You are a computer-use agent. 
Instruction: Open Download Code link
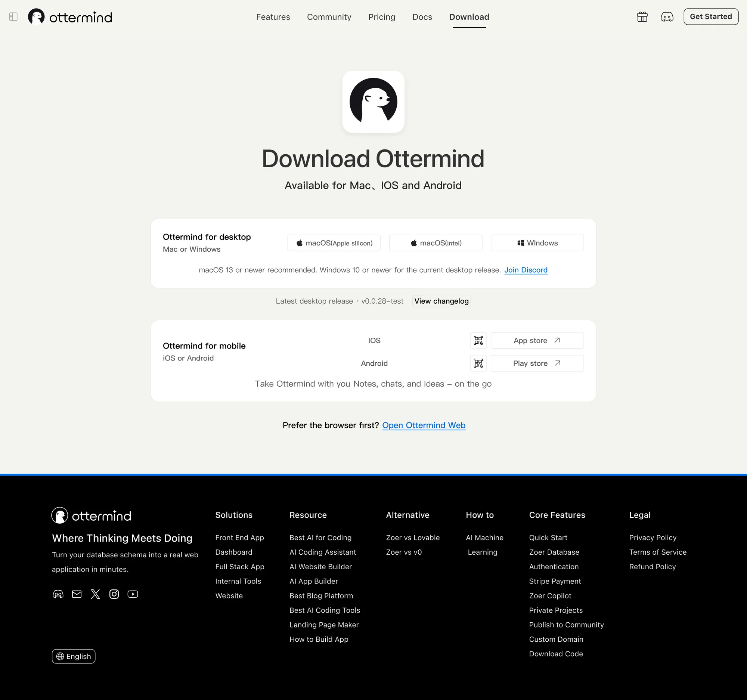point(556,654)
